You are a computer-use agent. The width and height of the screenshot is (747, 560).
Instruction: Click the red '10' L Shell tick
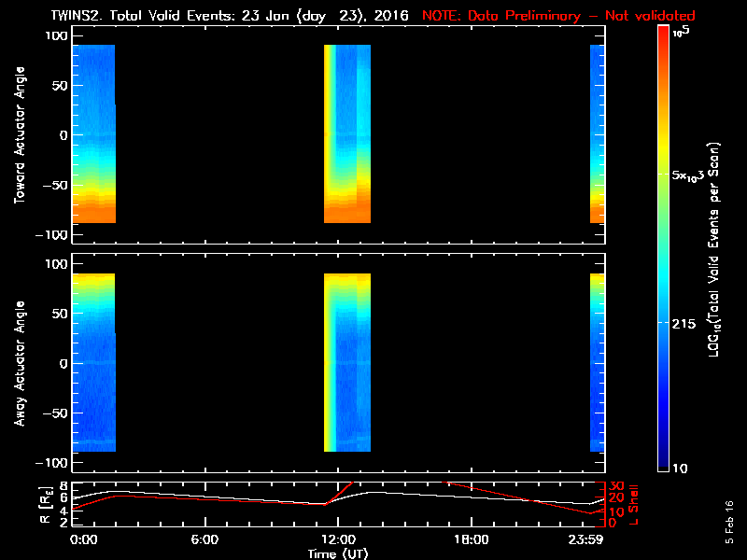617,511
